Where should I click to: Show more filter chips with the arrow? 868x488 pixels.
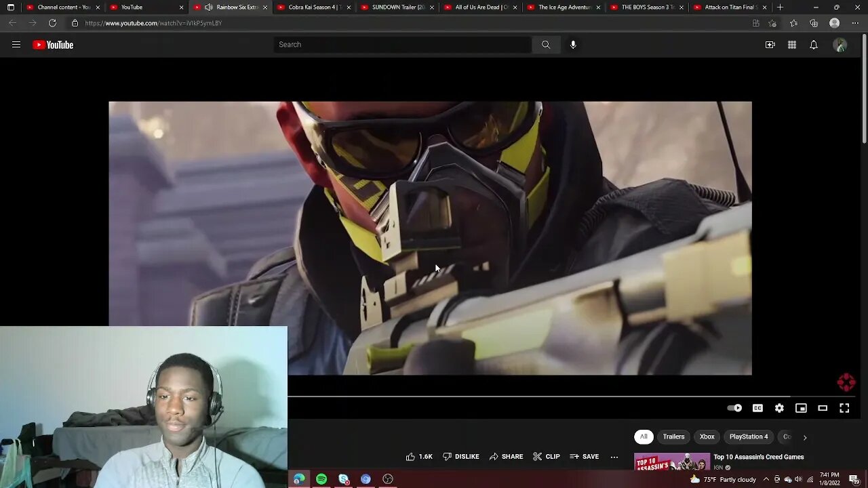[805, 437]
